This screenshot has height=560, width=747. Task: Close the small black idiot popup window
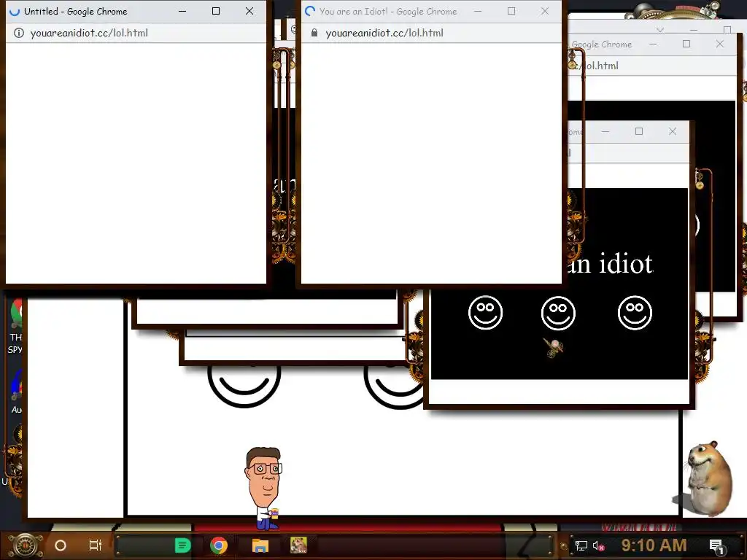click(672, 131)
